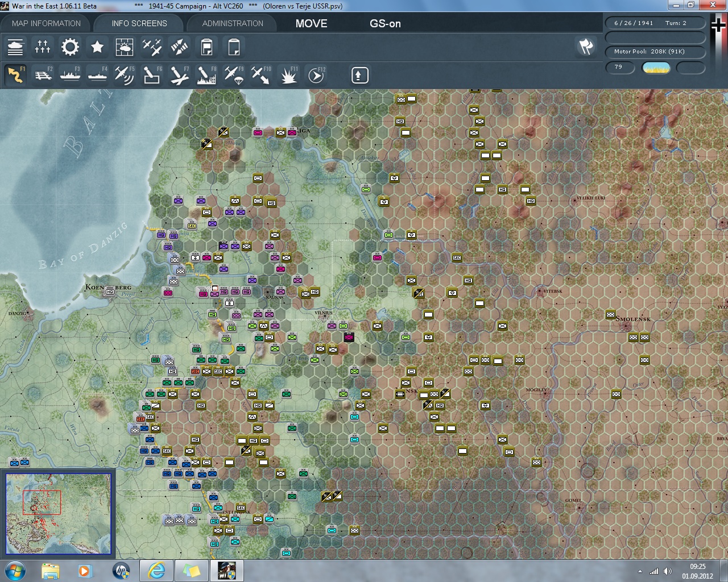
Task: Select the F9 air transport parachute icon
Action: point(234,75)
